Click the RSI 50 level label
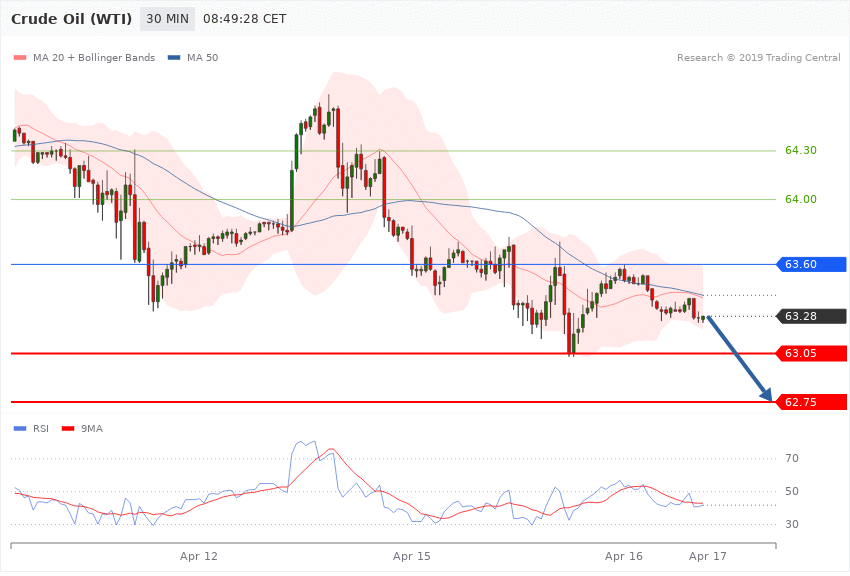The height and width of the screenshot is (576, 850). coord(791,491)
